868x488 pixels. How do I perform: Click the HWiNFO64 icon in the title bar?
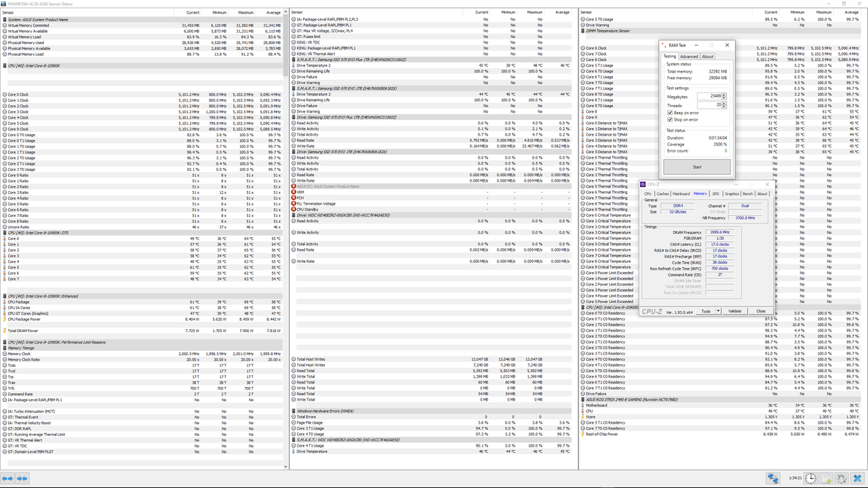[x=4, y=3]
